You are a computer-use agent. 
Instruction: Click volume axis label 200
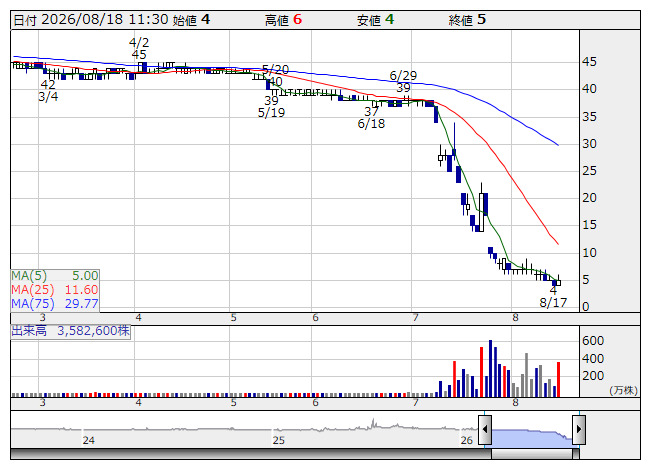[x=593, y=376]
